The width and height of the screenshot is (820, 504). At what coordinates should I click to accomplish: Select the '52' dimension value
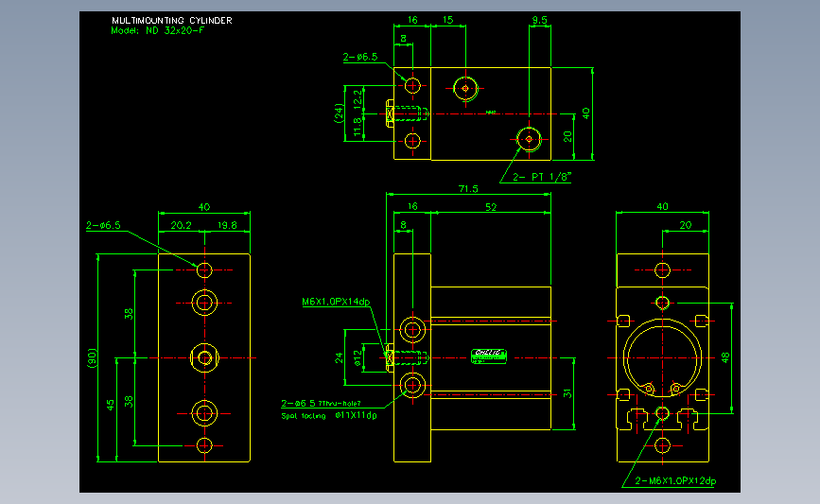coord(491,207)
